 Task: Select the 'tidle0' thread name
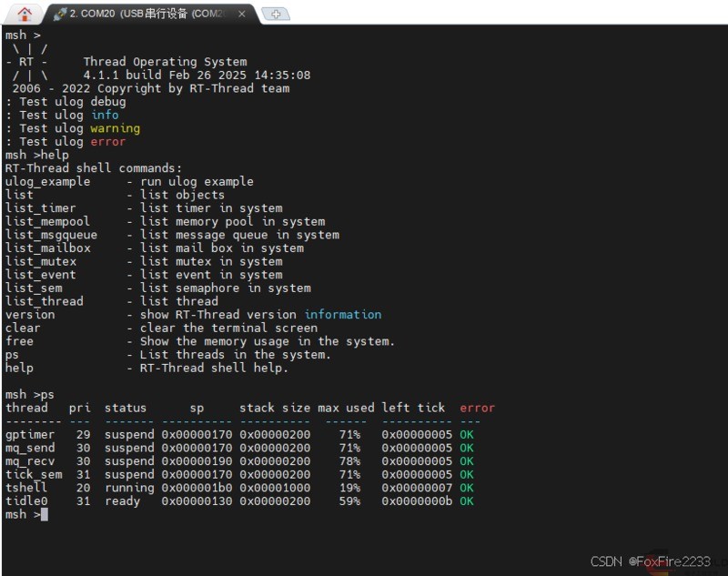click(26, 501)
